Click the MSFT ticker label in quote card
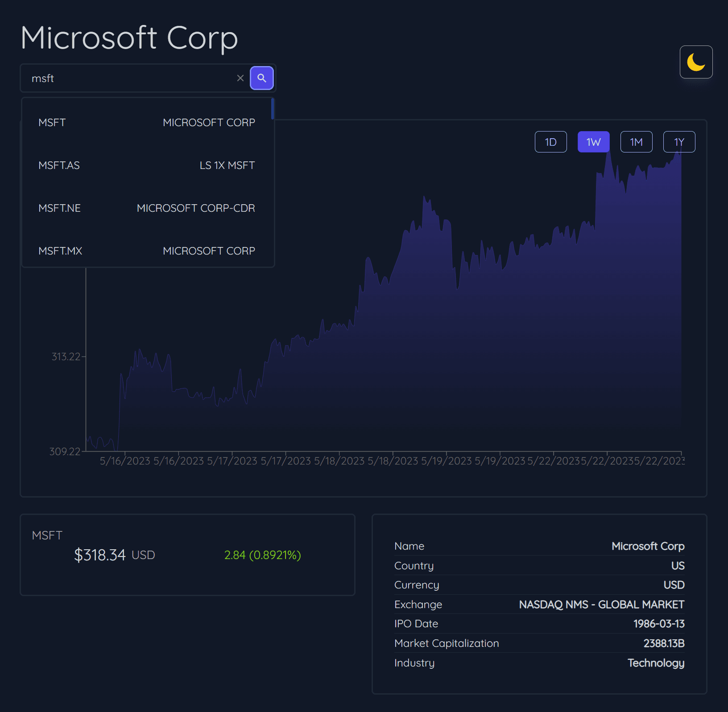The height and width of the screenshot is (712, 728). pyautogui.click(x=47, y=535)
